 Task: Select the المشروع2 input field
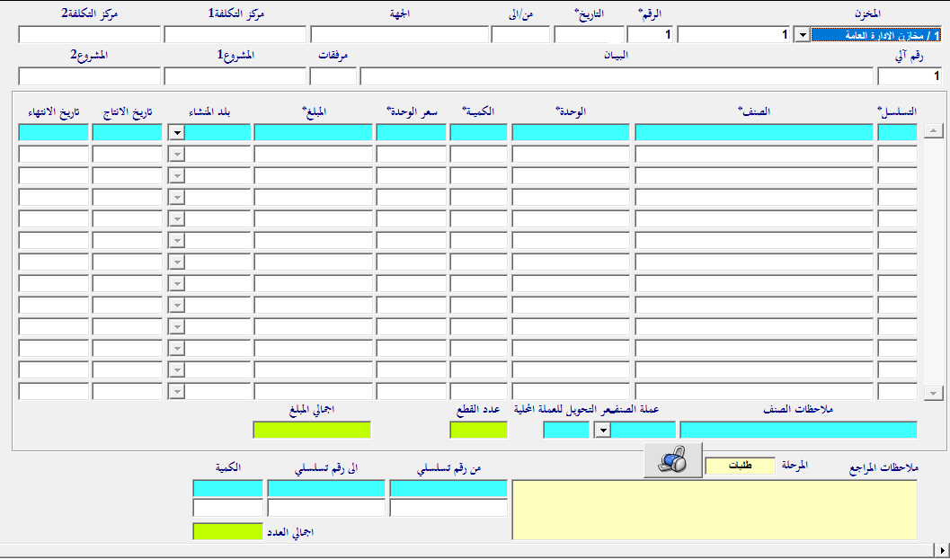[x=89, y=76]
